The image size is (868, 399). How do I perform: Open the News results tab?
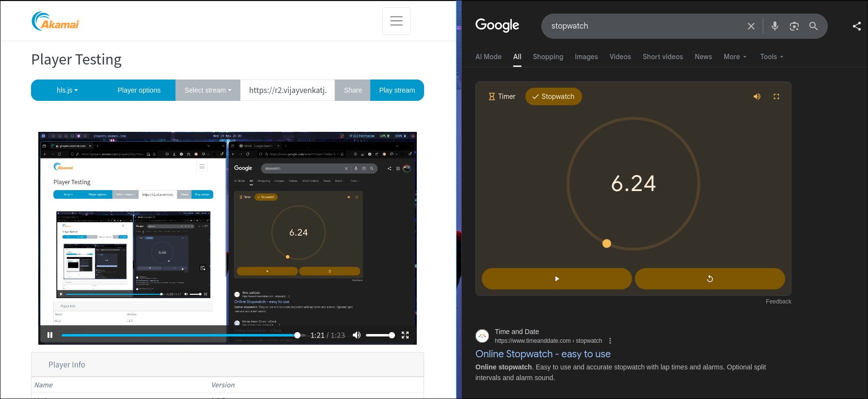[x=703, y=57]
